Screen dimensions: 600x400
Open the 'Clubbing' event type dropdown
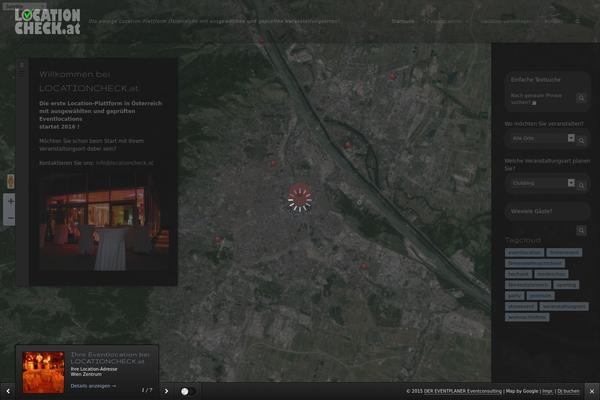(541, 183)
